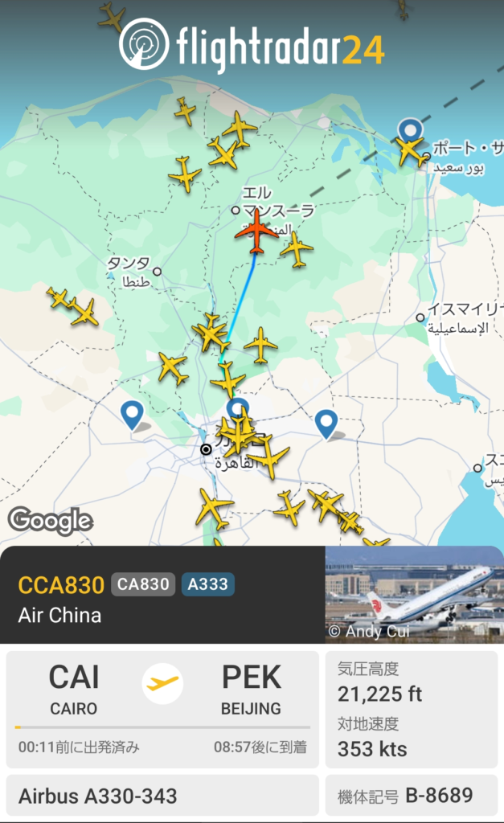
Task: Click the airport pin above Port Said
Action: tap(410, 131)
